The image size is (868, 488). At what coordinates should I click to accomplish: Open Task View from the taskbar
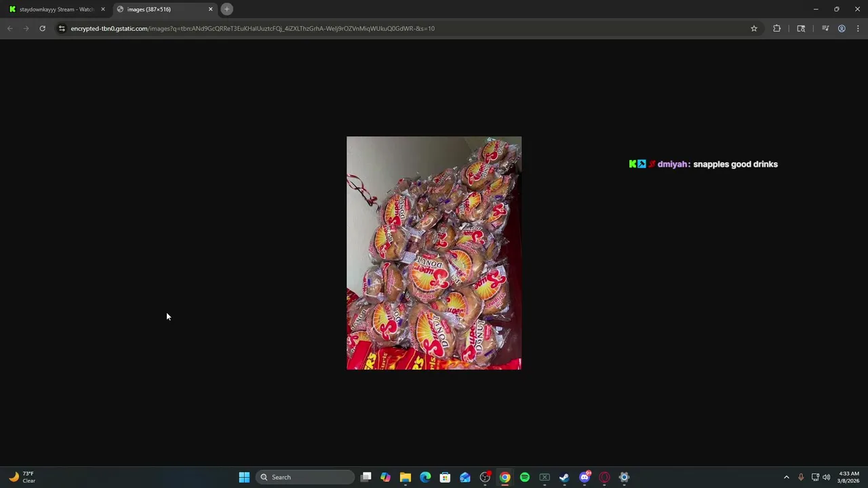click(366, 477)
